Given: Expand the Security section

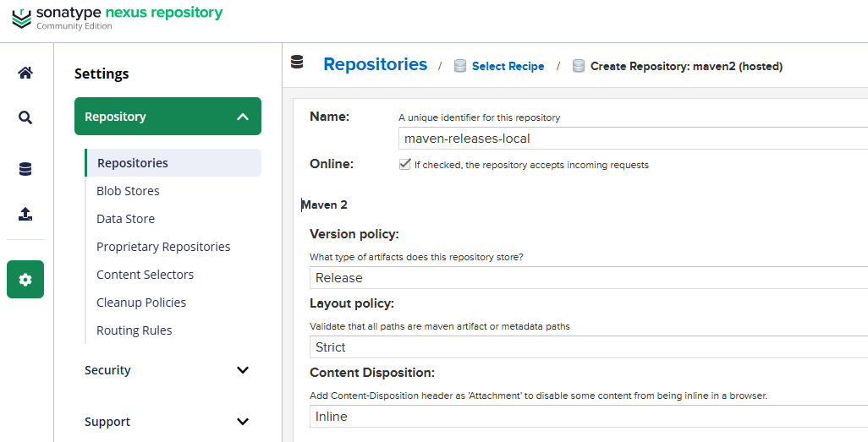Looking at the screenshot, I should click(168, 370).
